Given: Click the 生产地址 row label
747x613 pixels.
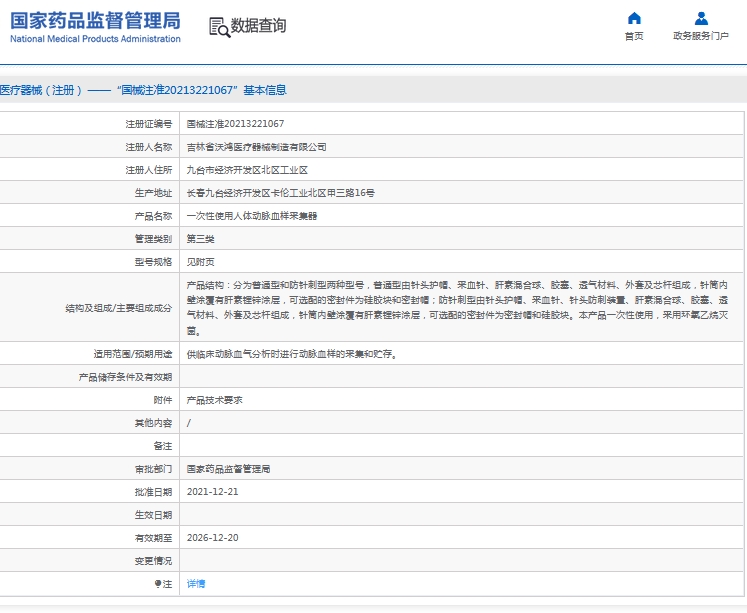Looking at the screenshot, I should click(153, 193).
